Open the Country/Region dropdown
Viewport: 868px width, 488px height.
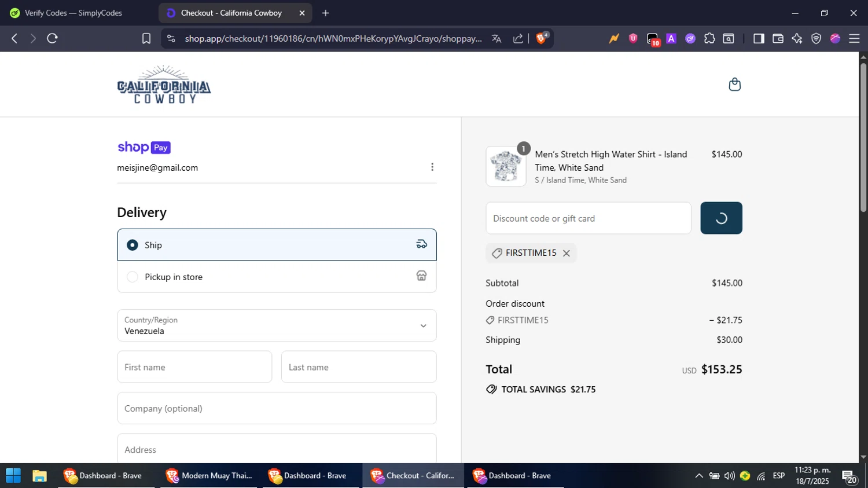[x=277, y=325]
